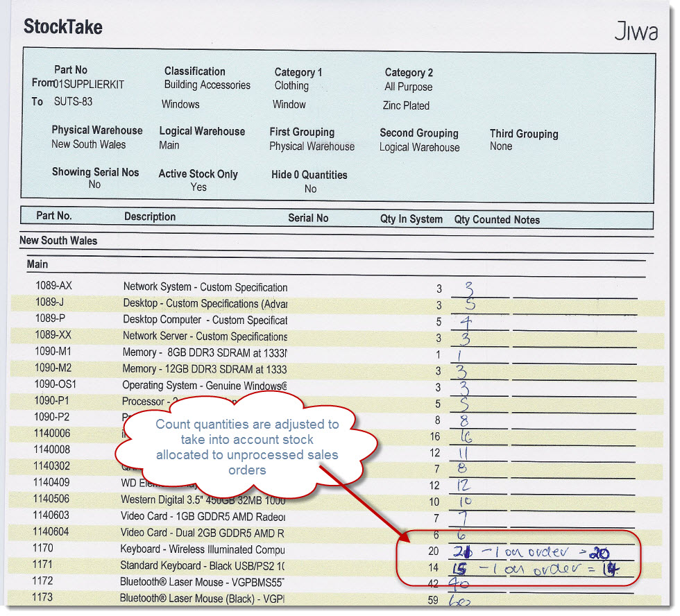
Task: Select part number 1089-XX
Action: coord(53,334)
